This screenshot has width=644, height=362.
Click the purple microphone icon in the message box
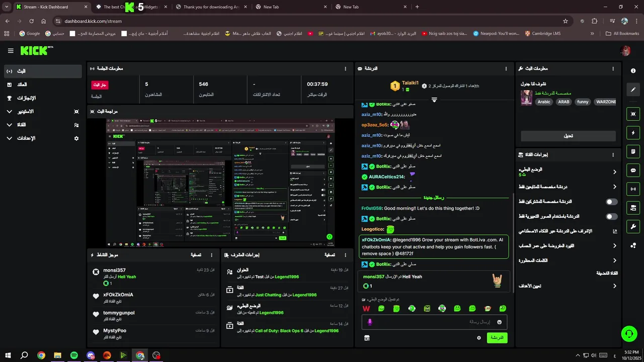[x=370, y=322]
